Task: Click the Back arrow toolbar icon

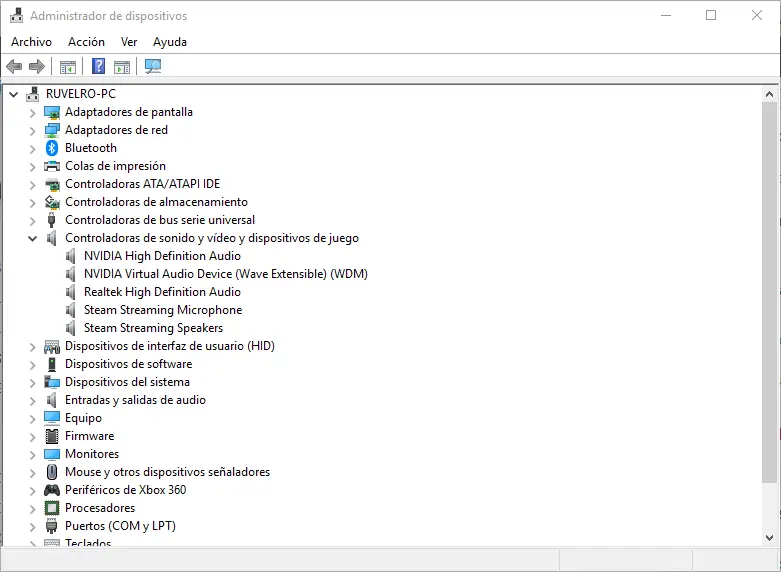Action: [14, 66]
